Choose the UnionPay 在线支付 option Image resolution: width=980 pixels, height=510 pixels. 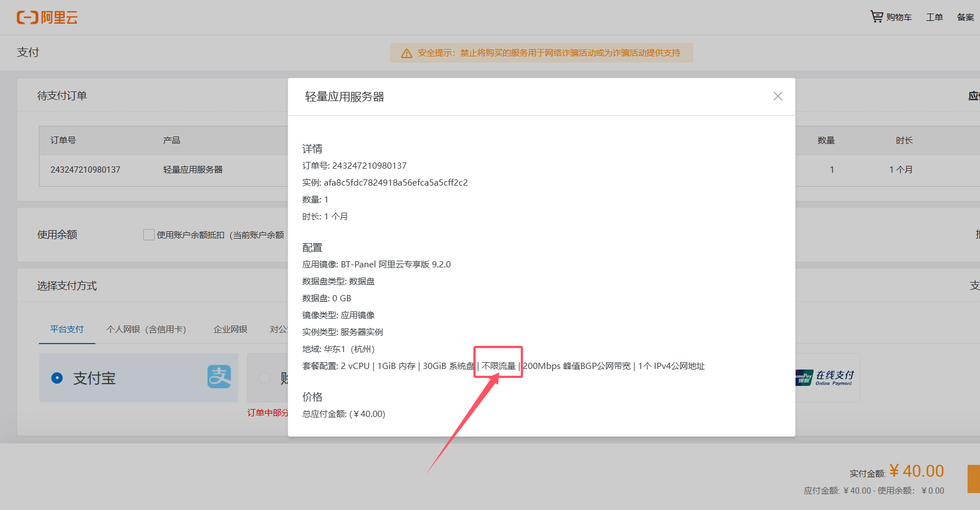827,377
